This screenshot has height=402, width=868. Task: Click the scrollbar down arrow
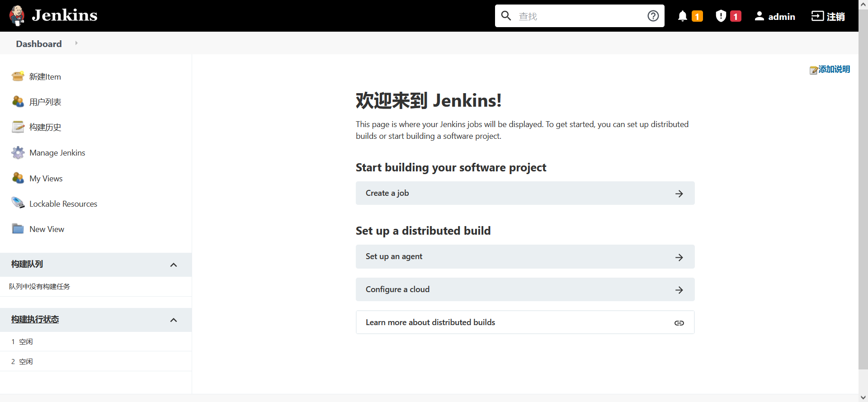[863, 397]
